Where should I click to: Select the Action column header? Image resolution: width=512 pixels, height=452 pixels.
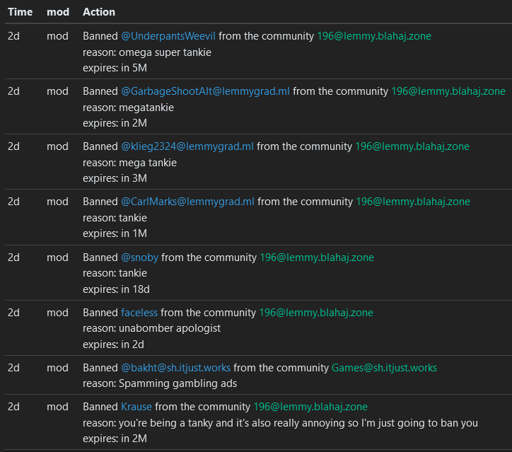coord(99,12)
